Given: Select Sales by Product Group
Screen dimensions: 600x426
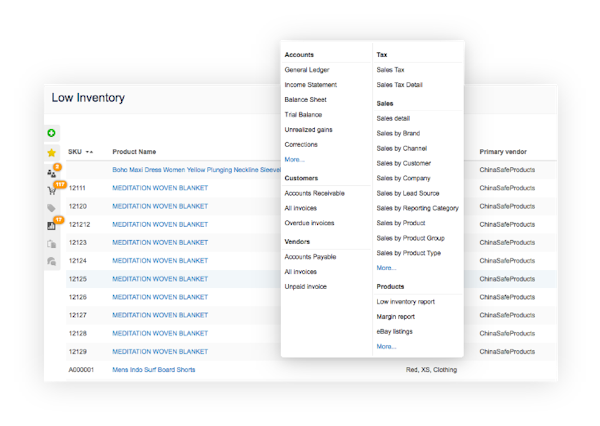Looking at the screenshot, I should (410, 238).
